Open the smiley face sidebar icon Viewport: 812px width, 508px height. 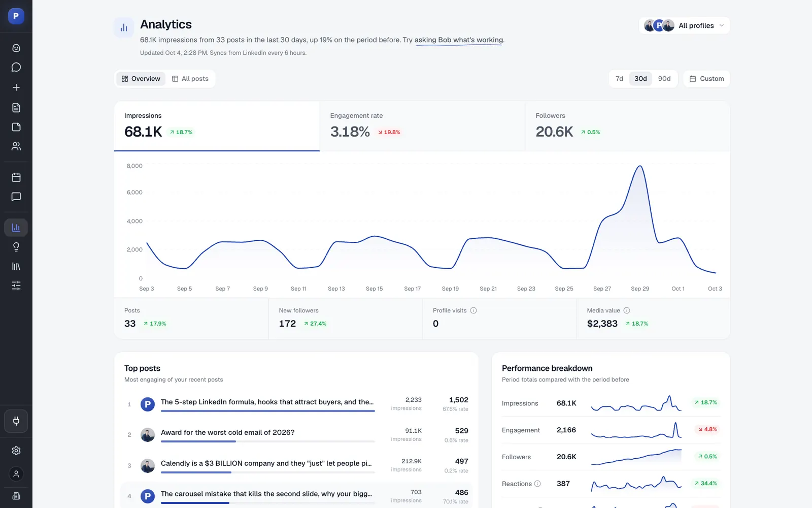[x=16, y=48]
